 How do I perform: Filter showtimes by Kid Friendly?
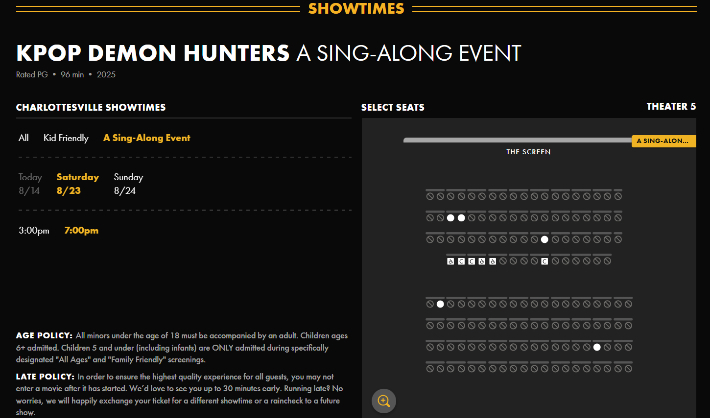tap(66, 138)
